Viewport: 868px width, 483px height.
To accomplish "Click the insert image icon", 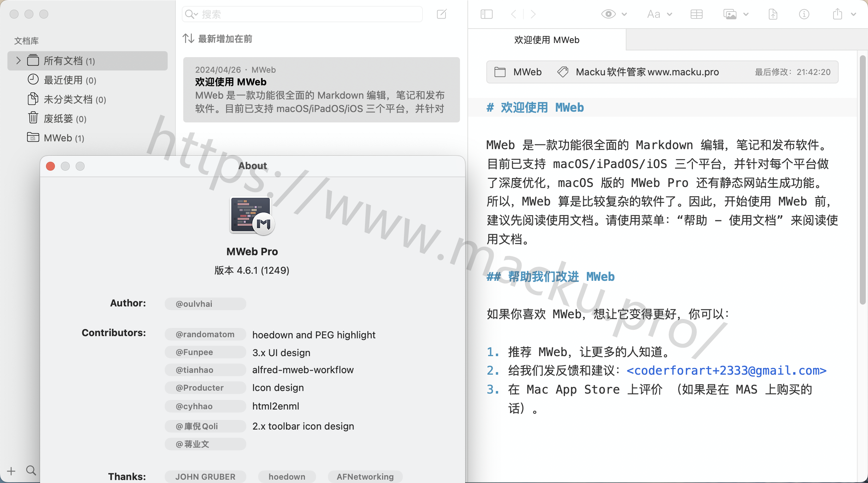I will (730, 14).
